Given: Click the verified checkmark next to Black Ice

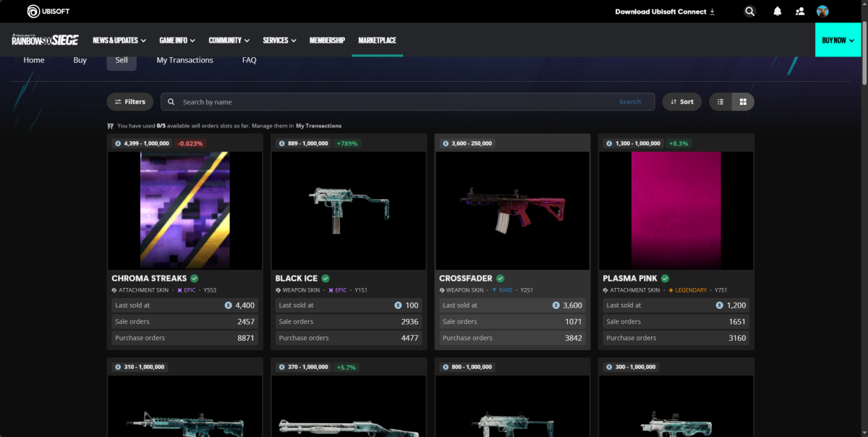Looking at the screenshot, I should click(325, 279).
